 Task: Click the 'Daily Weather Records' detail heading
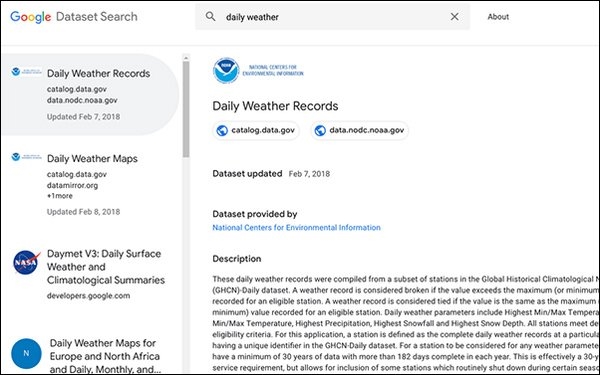click(275, 106)
